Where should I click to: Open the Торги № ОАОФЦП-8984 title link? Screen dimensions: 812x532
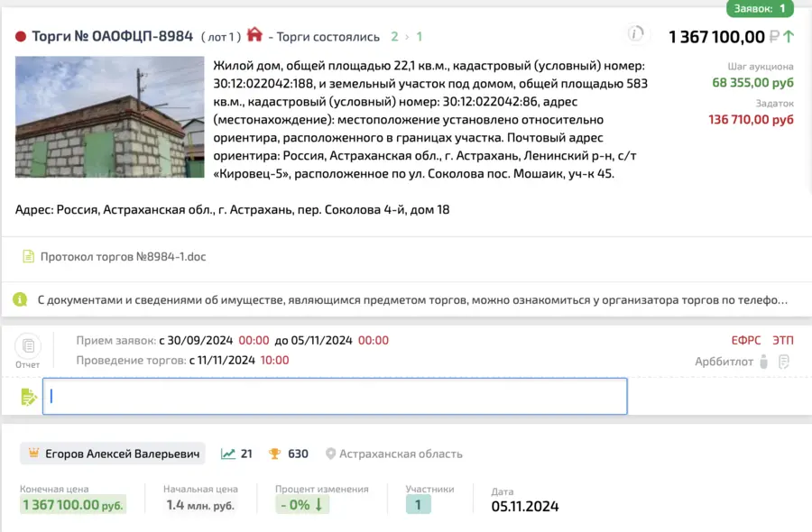tap(113, 36)
